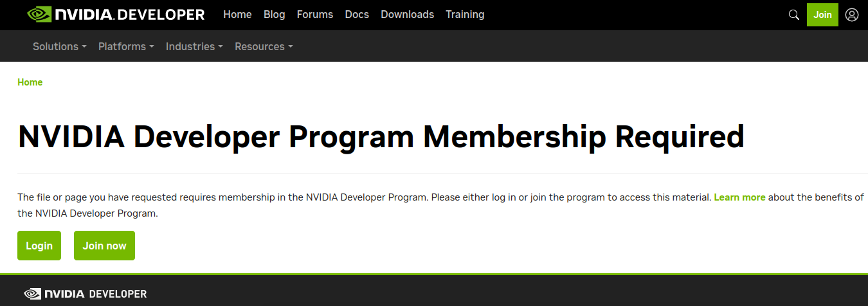Click the Join now button
This screenshot has height=306, width=868.
[104, 246]
